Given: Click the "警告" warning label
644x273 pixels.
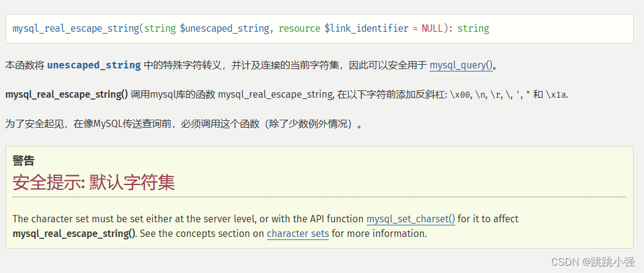Looking at the screenshot, I should coord(23,161).
